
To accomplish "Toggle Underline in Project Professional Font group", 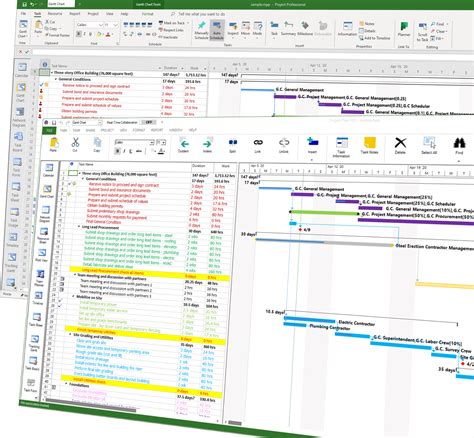I will pyautogui.click(x=90, y=34).
